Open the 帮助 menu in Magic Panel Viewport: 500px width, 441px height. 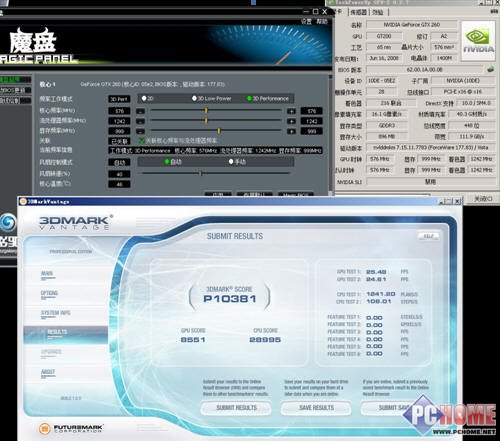[322, 22]
